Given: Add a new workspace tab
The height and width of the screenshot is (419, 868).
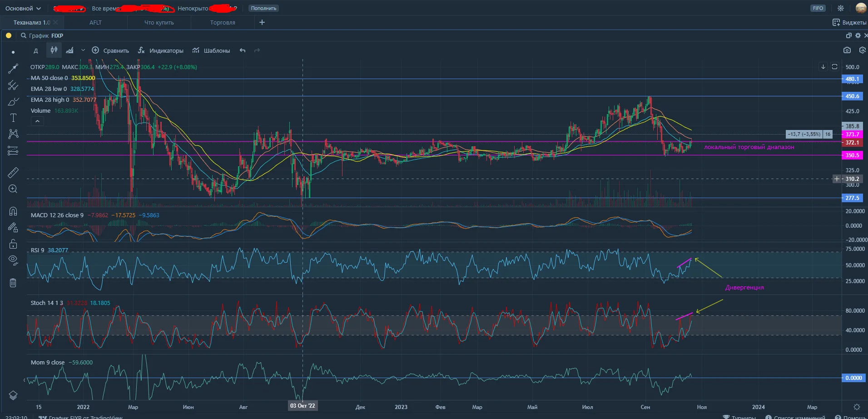Looking at the screenshot, I should click(262, 22).
